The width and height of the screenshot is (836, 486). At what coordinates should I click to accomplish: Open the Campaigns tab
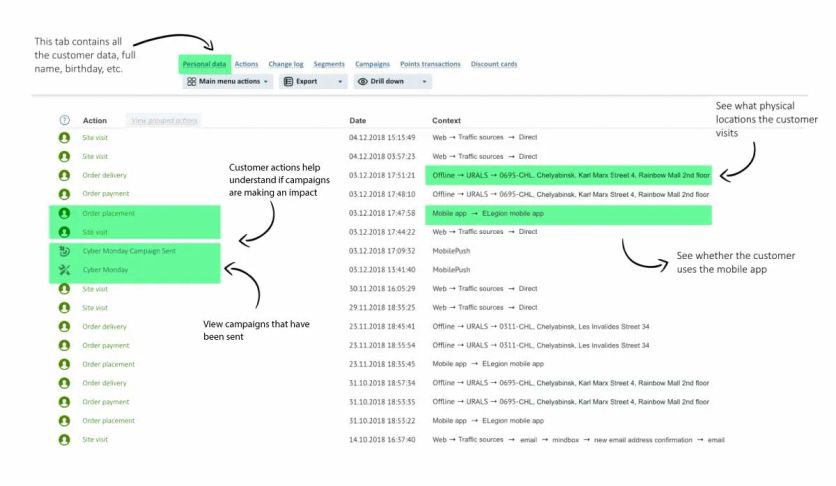[x=372, y=64]
